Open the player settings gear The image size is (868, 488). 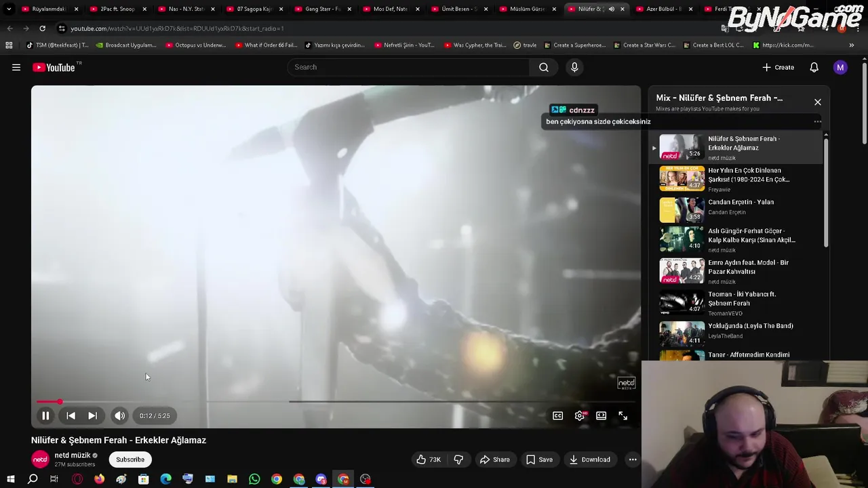pos(579,415)
